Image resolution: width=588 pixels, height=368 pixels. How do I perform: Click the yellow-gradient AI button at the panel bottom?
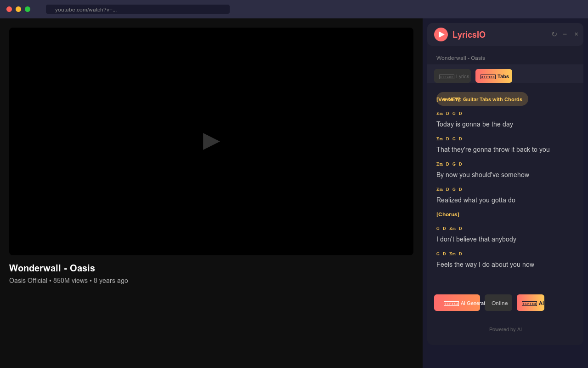click(531, 303)
